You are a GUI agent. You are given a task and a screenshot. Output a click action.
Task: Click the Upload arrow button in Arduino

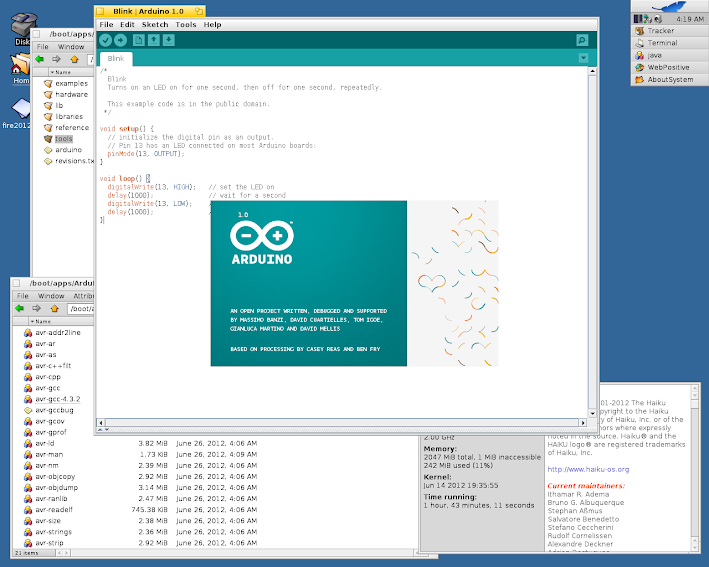(x=120, y=40)
